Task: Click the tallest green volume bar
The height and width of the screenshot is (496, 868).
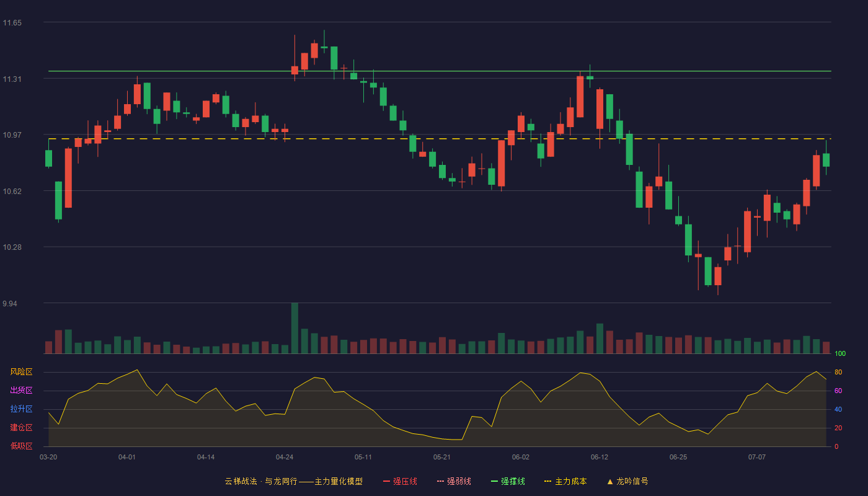Action: coord(294,328)
